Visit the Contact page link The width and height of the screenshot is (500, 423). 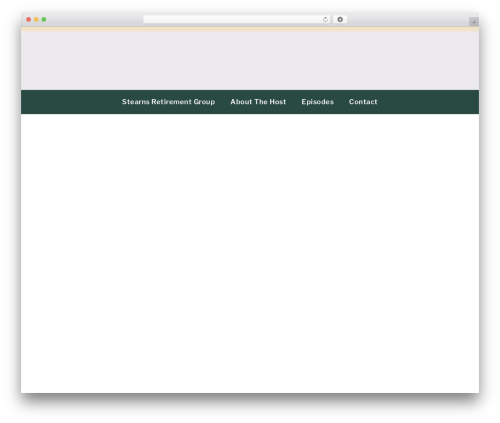click(363, 102)
